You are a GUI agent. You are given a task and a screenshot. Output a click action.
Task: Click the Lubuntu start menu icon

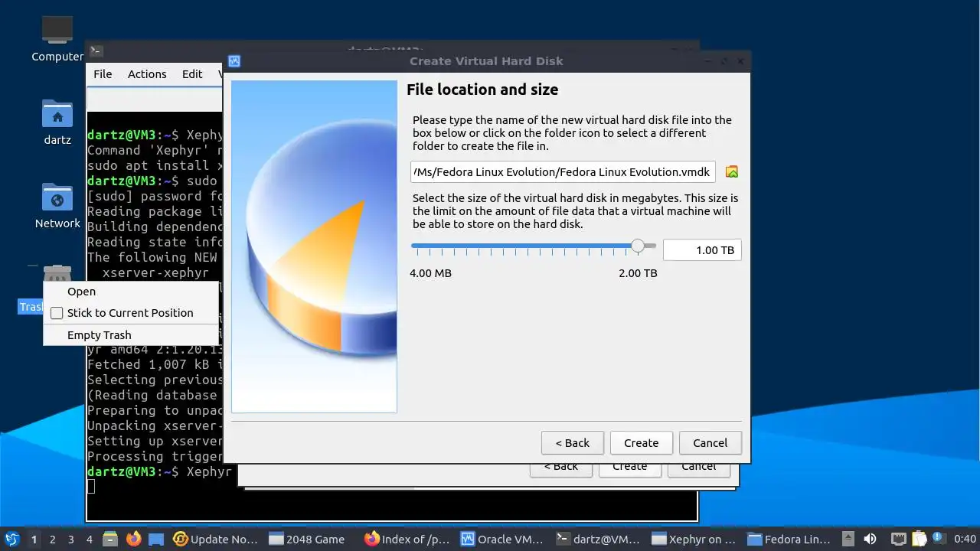[12, 539]
